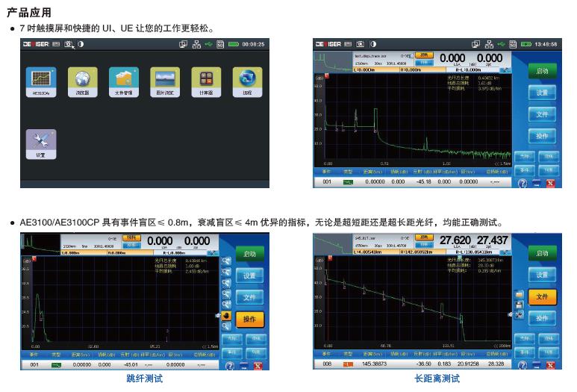
Task: Click the help question mark in jumper test
Action: click(231, 367)
